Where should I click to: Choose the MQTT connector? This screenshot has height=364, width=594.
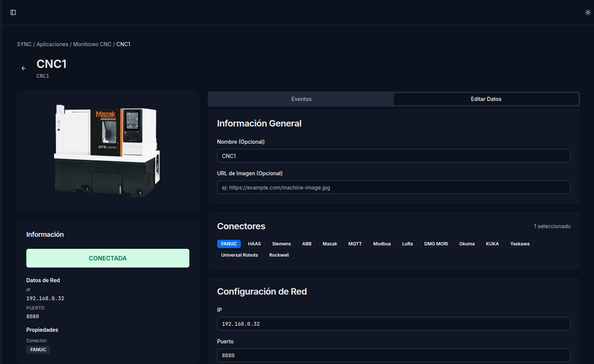tap(355, 244)
